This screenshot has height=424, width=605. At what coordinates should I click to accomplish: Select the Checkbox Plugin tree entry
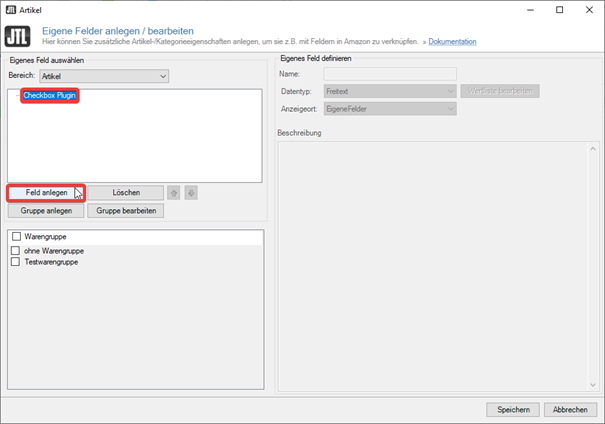coord(49,95)
